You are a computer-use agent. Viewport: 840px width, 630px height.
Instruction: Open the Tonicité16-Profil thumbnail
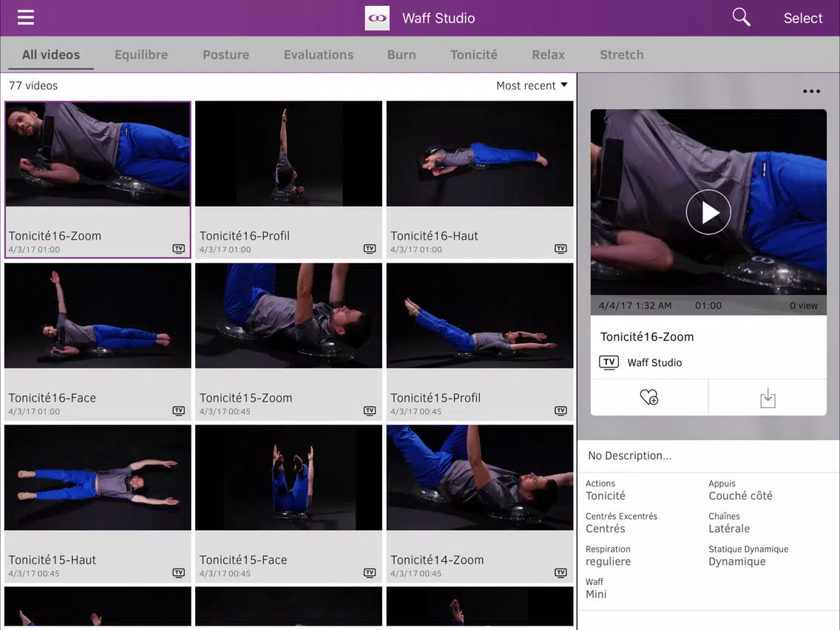288,154
